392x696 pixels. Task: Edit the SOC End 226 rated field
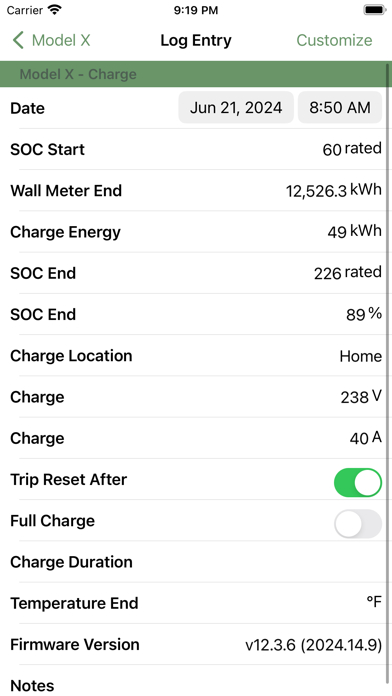pos(348,273)
